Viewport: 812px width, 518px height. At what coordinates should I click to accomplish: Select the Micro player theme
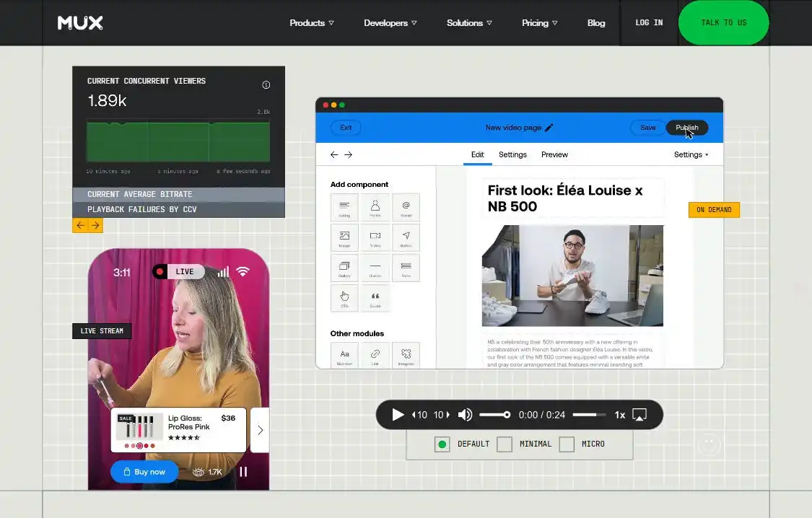click(567, 444)
